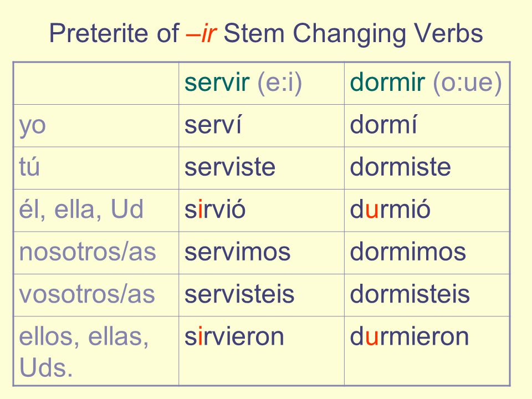Click the word dormimos
The width and height of the screenshot is (532, 399).
tap(408, 252)
